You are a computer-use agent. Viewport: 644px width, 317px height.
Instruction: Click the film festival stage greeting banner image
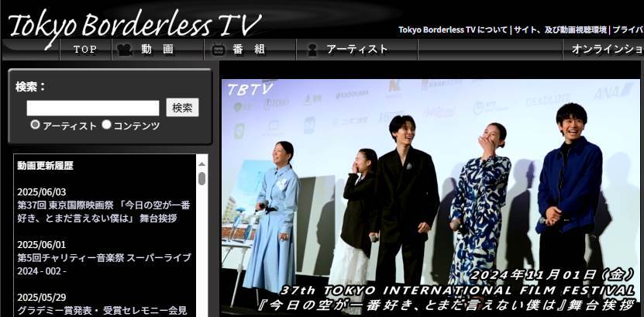click(x=431, y=197)
